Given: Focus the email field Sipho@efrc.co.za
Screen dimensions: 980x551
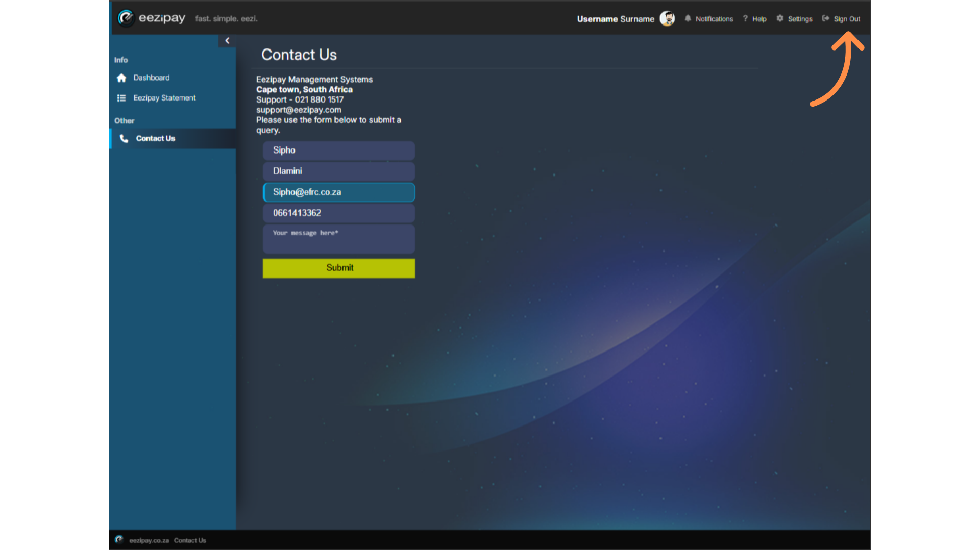Looking at the screenshot, I should (339, 192).
